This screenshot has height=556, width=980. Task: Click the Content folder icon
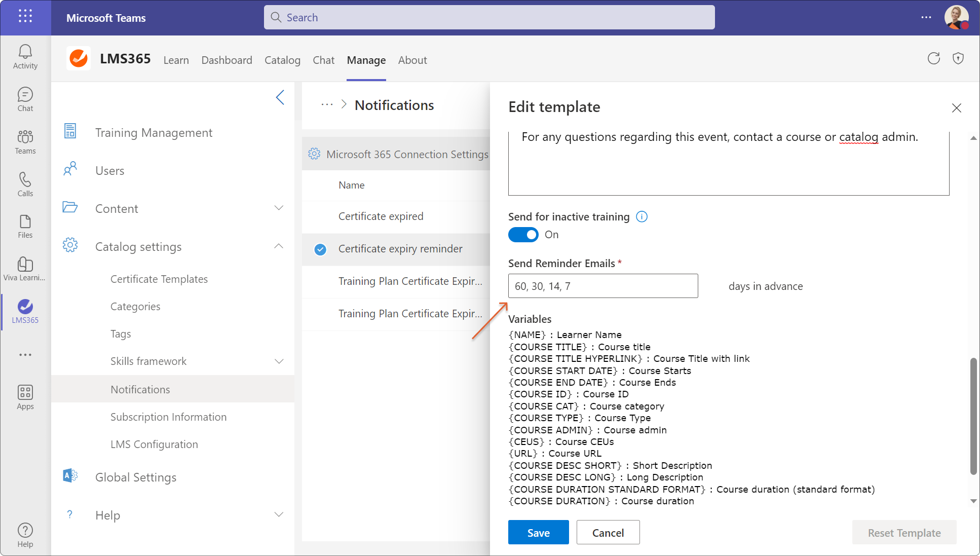point(70,207)
